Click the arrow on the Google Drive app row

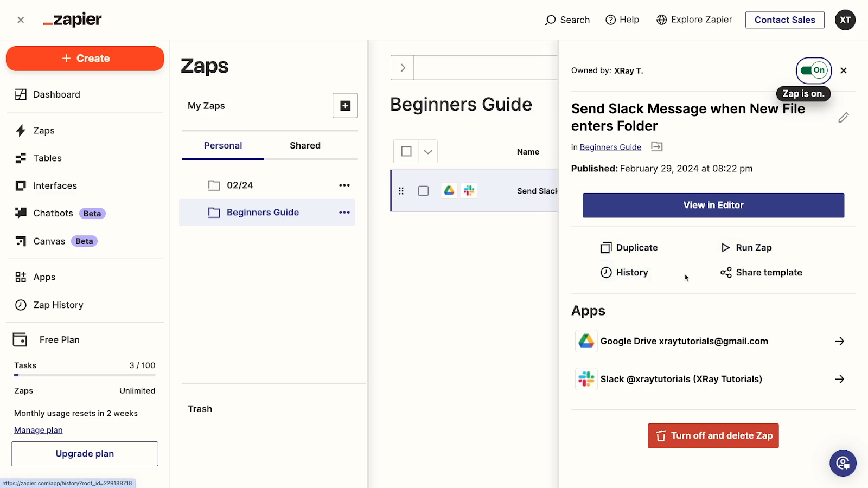tap(839, 342)
